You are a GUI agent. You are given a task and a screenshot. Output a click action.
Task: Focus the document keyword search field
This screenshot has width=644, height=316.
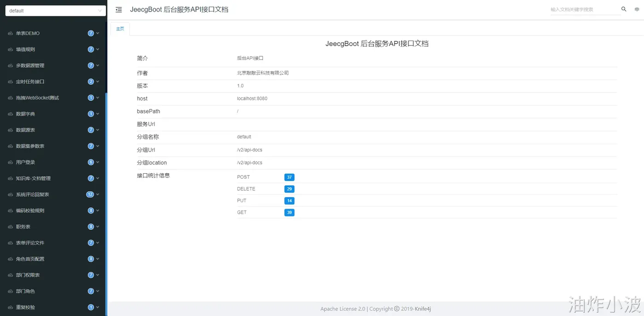585,9
